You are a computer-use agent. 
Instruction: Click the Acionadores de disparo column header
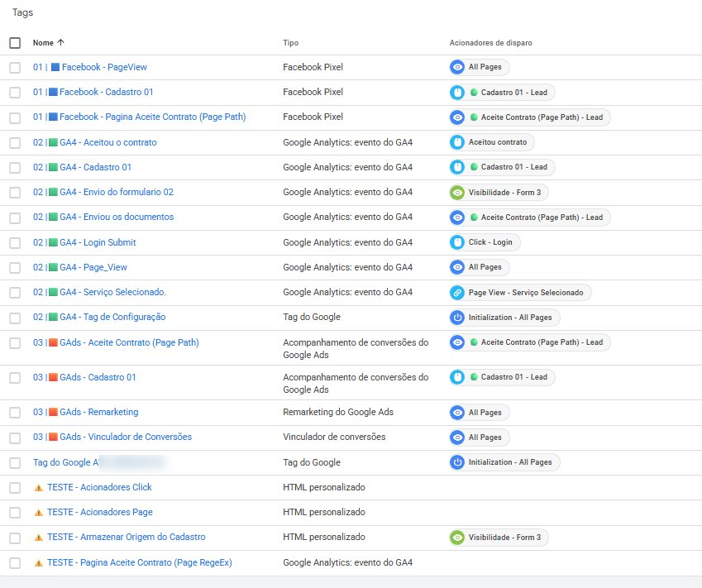(490, 42)
